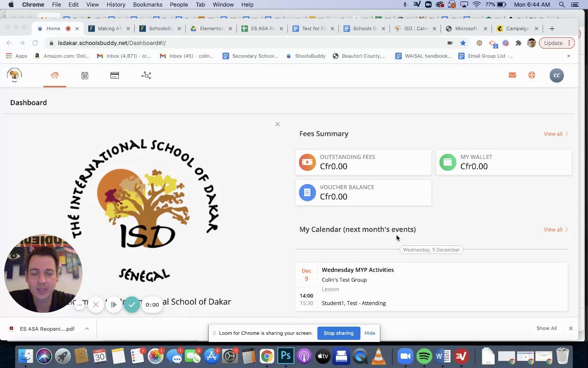Click the Colin's Test Group text
This screenshot has width=588, height=368.
tap(344, 280)
